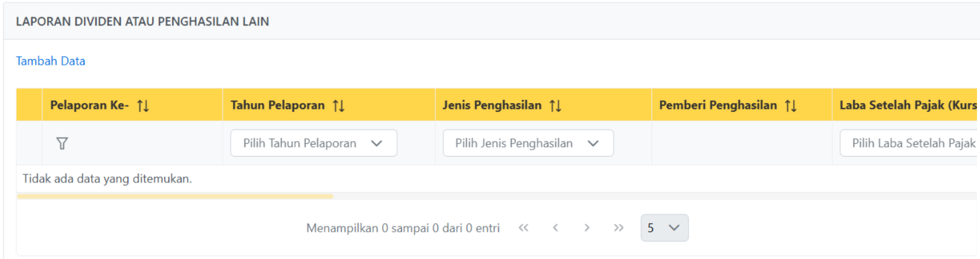The image size is (980, 259).
Task: Click the Pelaporan Ke- header label text
Action: click(x=89, y=105)
